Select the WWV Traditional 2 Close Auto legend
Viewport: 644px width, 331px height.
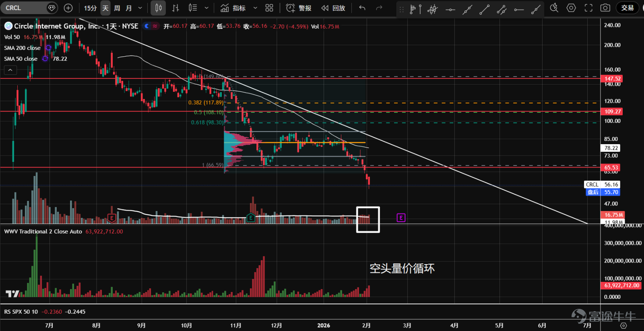click(x=43, y=232)
